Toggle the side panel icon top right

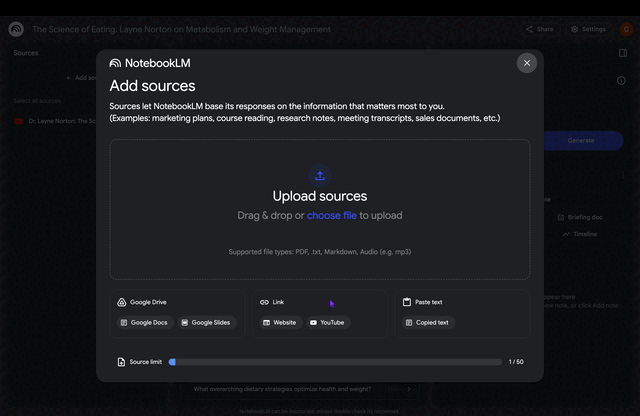623,53
